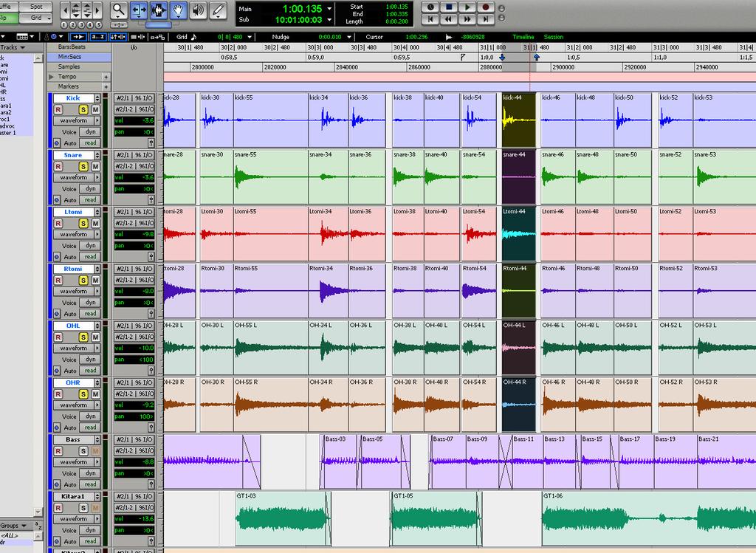Click the OHL waveform view button

tap(74, 348)
